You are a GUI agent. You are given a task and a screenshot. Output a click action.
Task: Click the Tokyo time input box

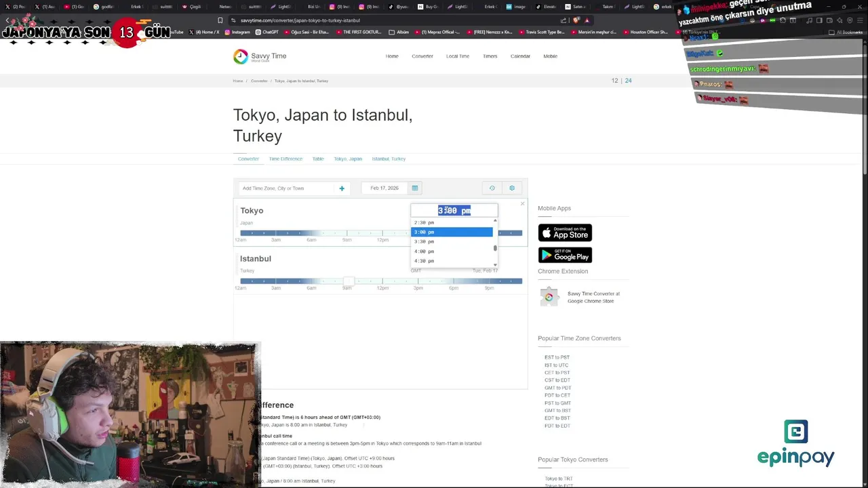pos(454,210)
